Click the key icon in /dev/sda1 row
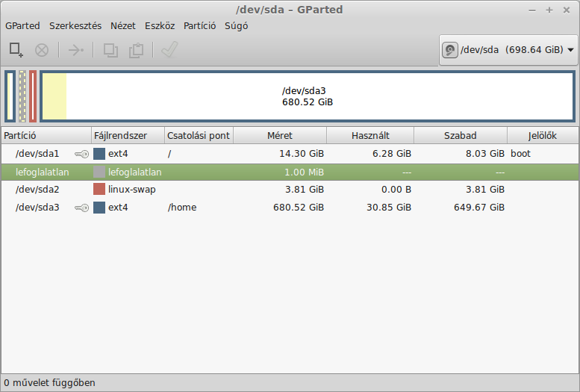Viewport: 580px width, 392px height. point(82,154)
